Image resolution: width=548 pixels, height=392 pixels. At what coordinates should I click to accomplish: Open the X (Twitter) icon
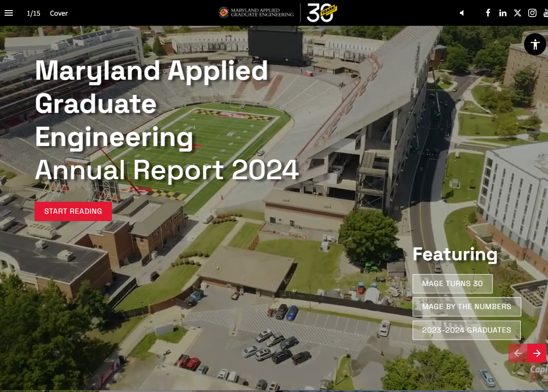[x=518, y=13]
